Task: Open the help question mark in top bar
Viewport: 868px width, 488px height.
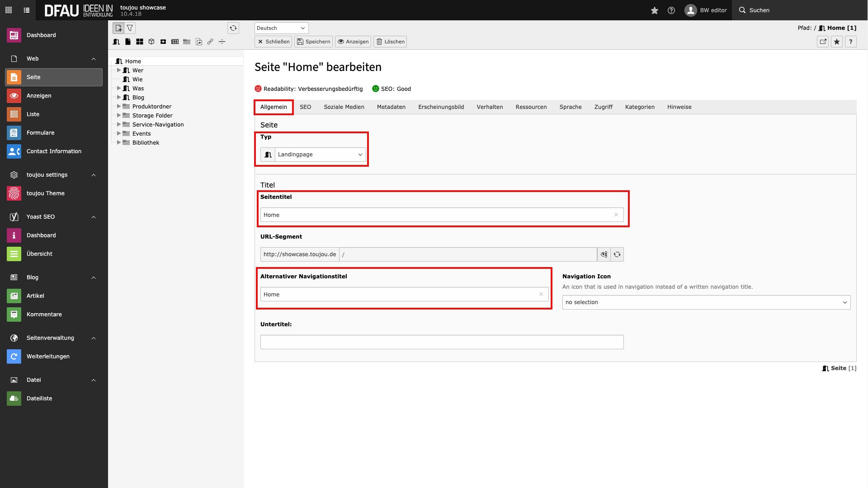Action: 671,10
